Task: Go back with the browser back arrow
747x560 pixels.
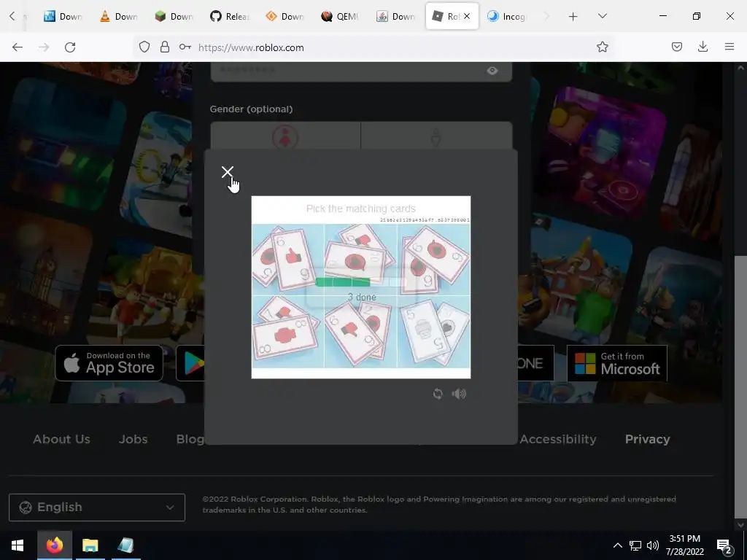Action: click(18, 47)
